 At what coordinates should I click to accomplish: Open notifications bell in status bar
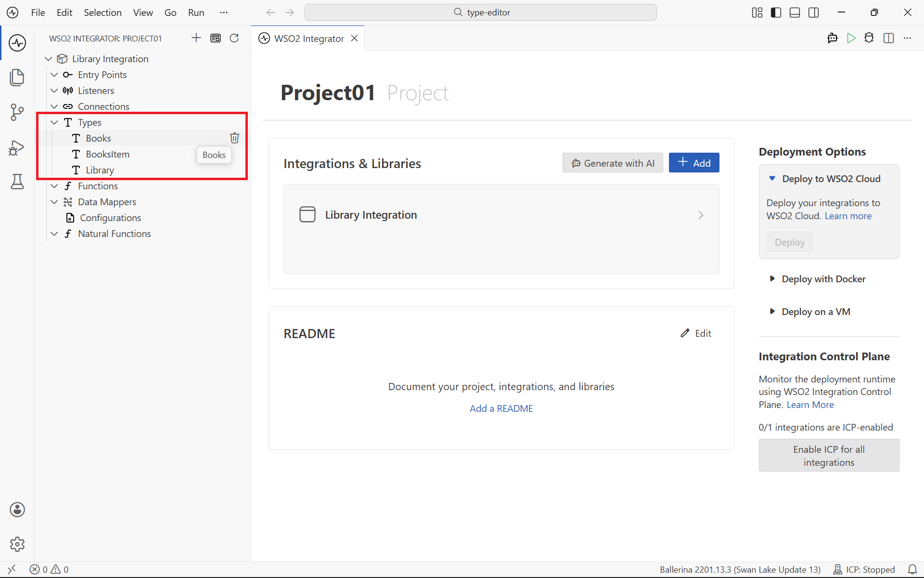pos(912,569)
